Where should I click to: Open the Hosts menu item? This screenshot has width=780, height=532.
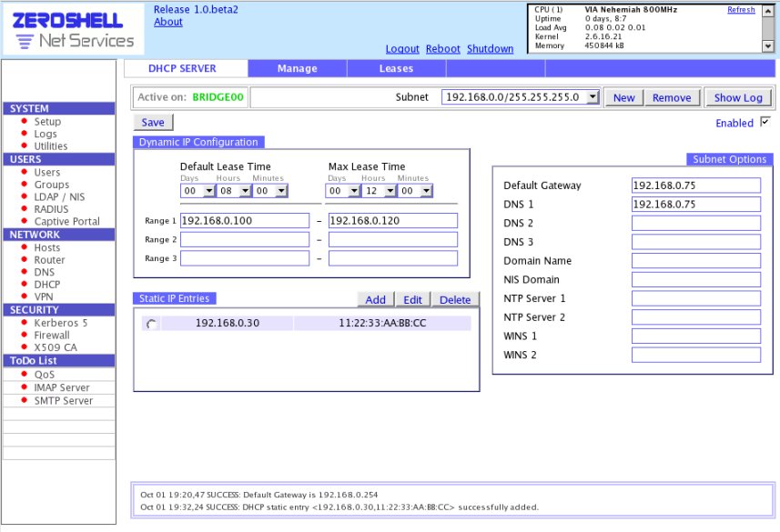coord(46,247)
